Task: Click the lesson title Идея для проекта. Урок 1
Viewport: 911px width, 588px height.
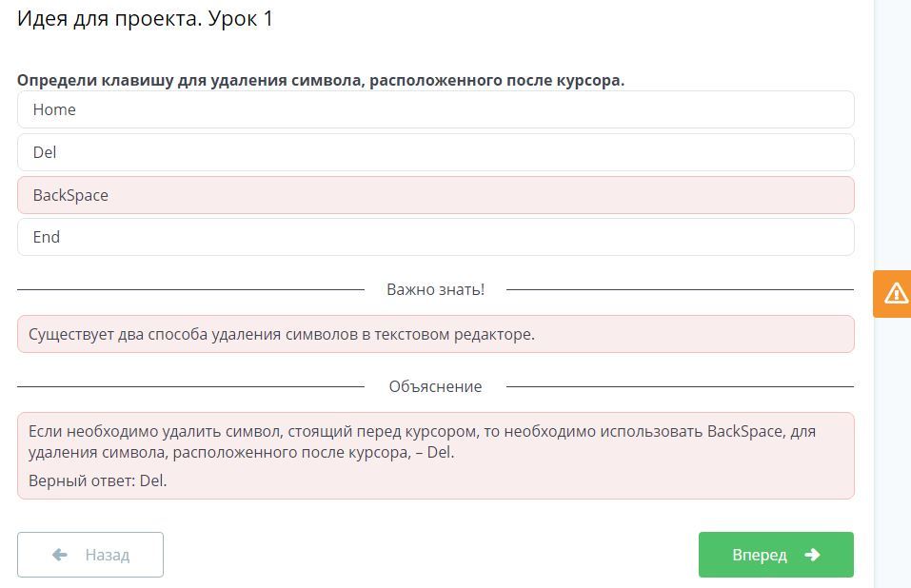Action: coord(146,19)
